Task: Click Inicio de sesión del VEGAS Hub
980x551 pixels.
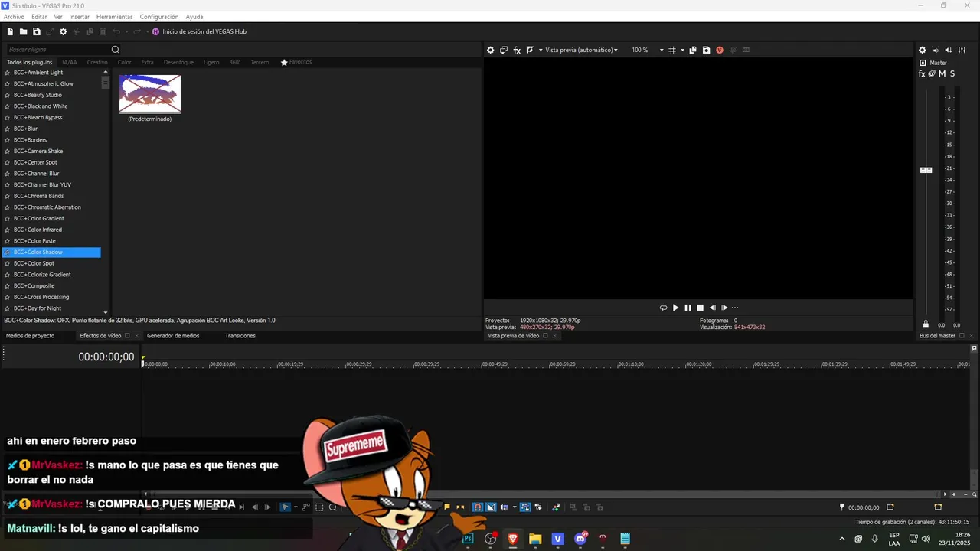Action: point(204,31)
